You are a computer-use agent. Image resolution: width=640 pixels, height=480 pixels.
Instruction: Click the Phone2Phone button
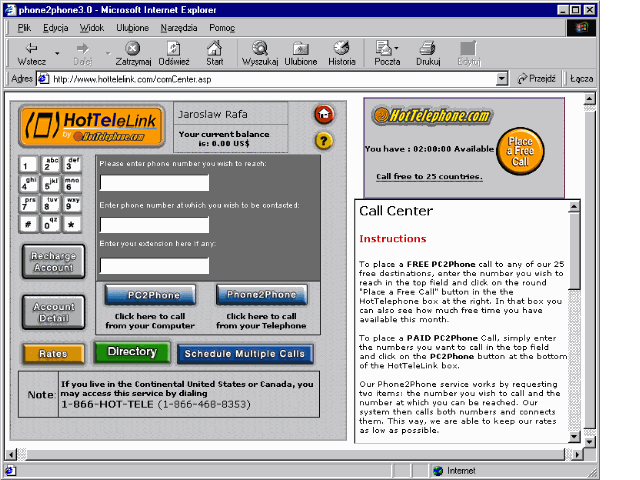tap(262, 295)
